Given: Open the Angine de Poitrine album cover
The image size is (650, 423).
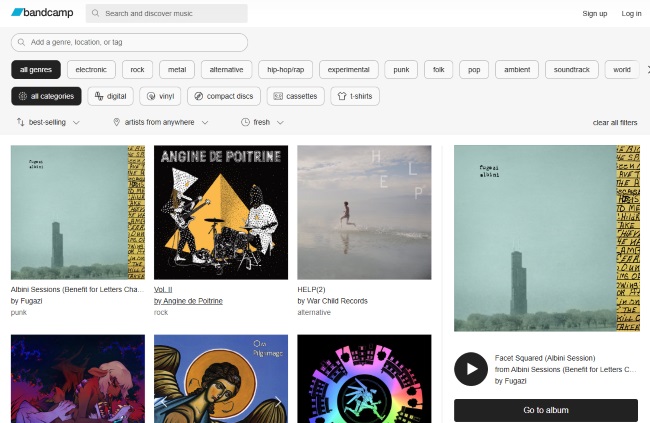Looking at the screenshot, I should 221,212.
